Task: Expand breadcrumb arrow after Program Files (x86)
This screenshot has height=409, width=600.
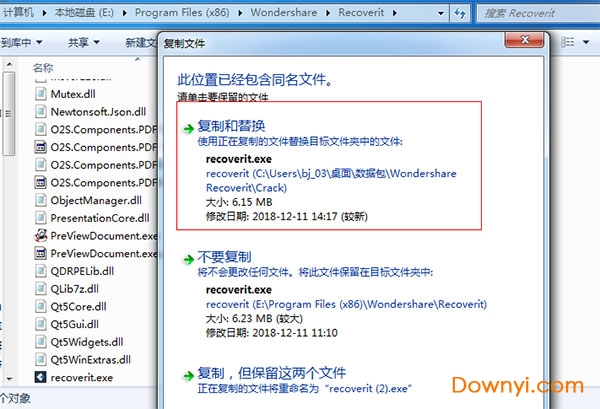Action: (x=240, y=13)
